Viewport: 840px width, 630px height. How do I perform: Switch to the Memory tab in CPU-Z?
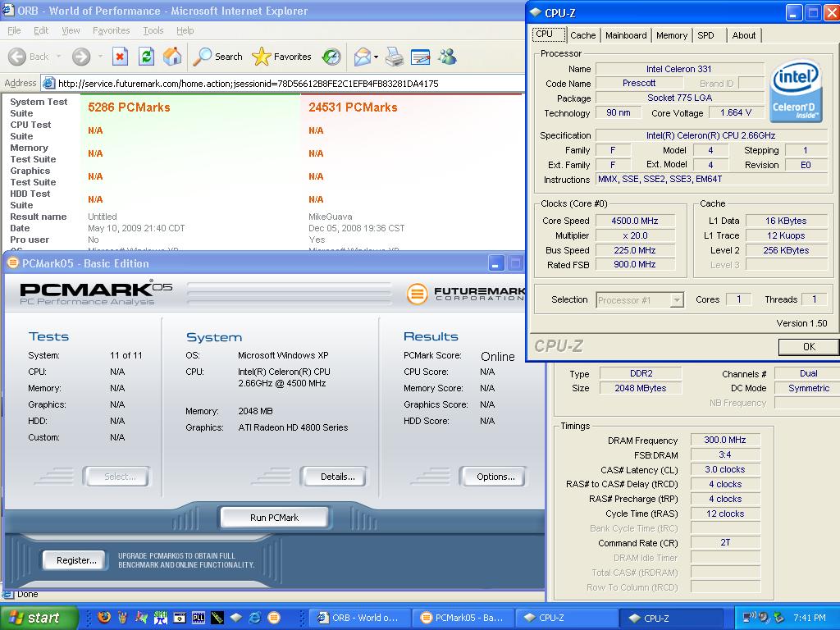point(672,35)
